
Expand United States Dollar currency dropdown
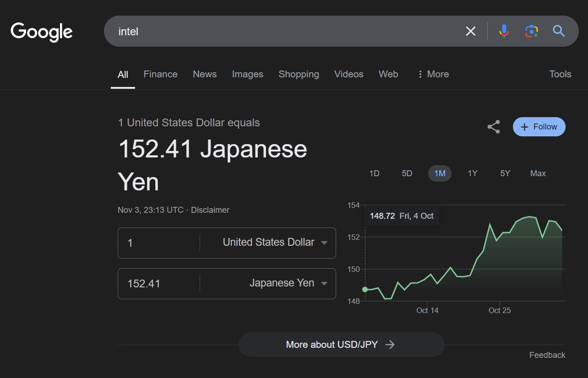click(274, 243)
